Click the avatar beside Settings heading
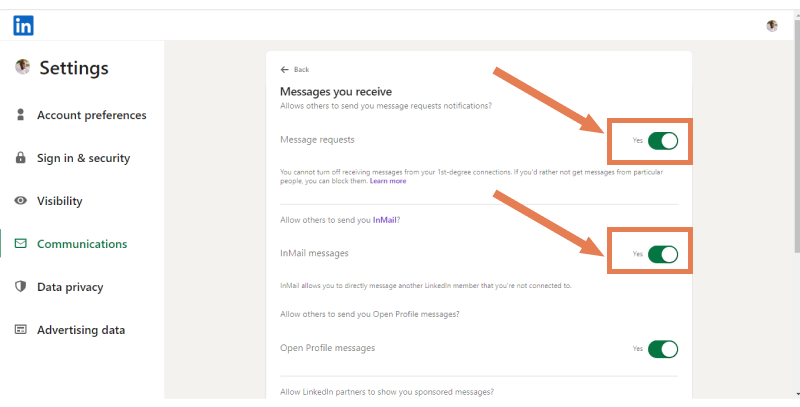This screenshot has width=800, height=407. click(22, 67)
